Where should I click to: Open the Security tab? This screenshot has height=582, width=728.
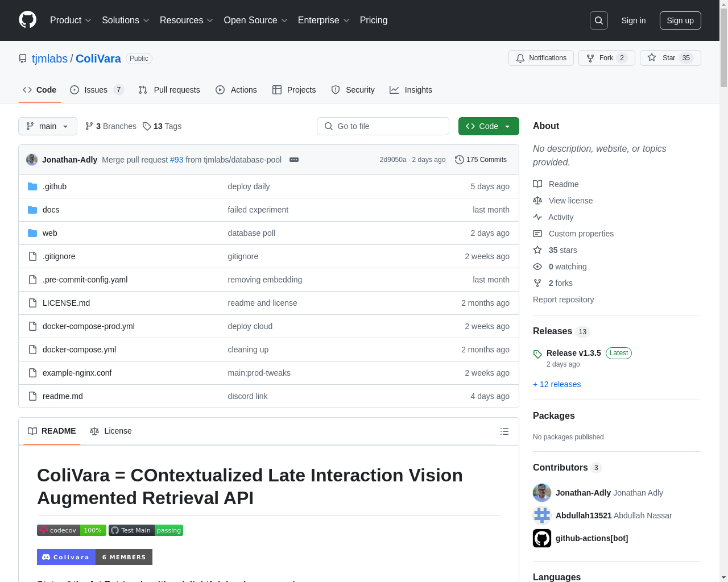click(353, 90)
